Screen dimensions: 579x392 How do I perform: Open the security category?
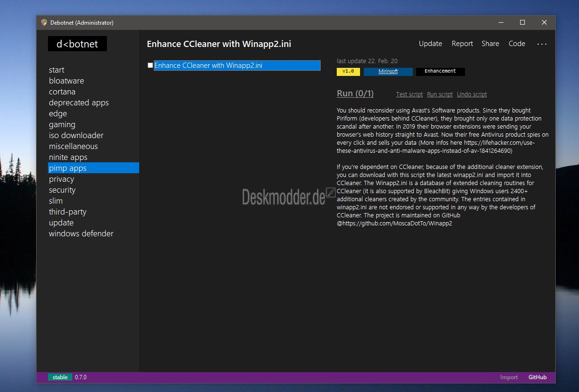62,190
